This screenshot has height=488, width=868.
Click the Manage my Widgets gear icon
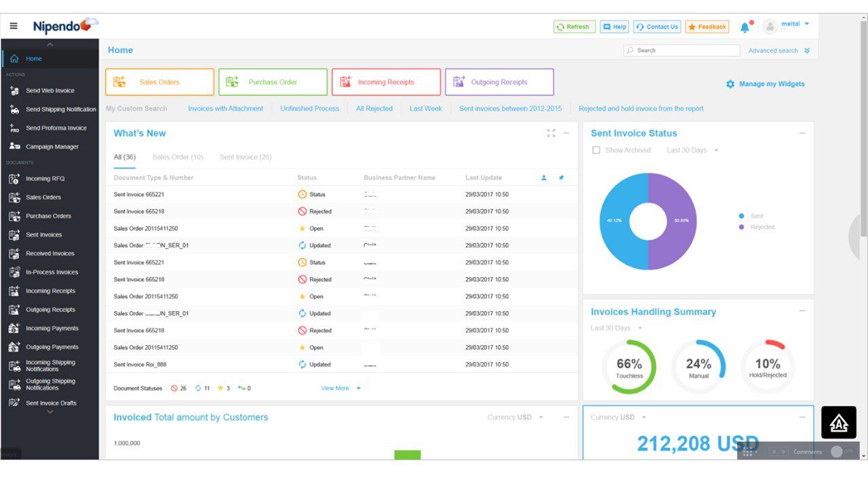coord(730,84)
